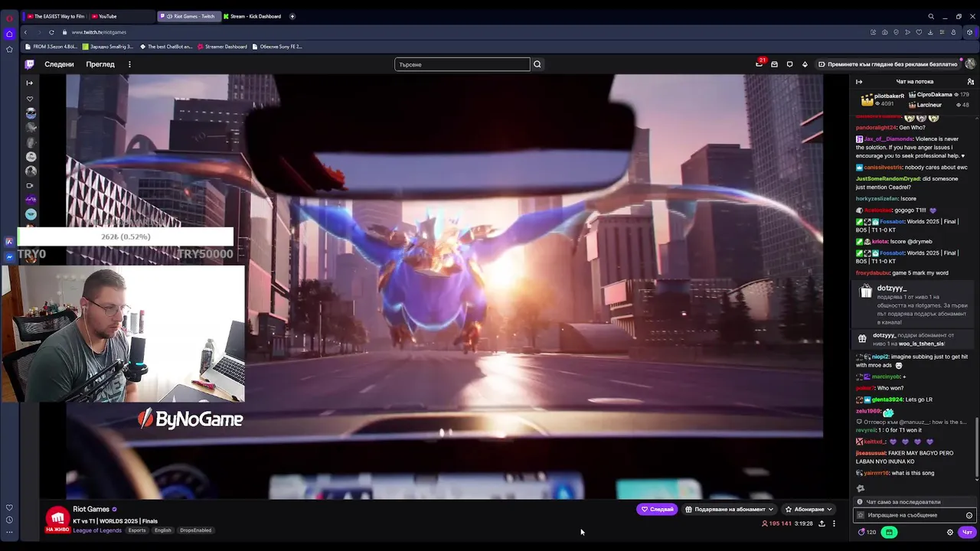Open Обектив Sony FE bookmark

pos(277,47)
